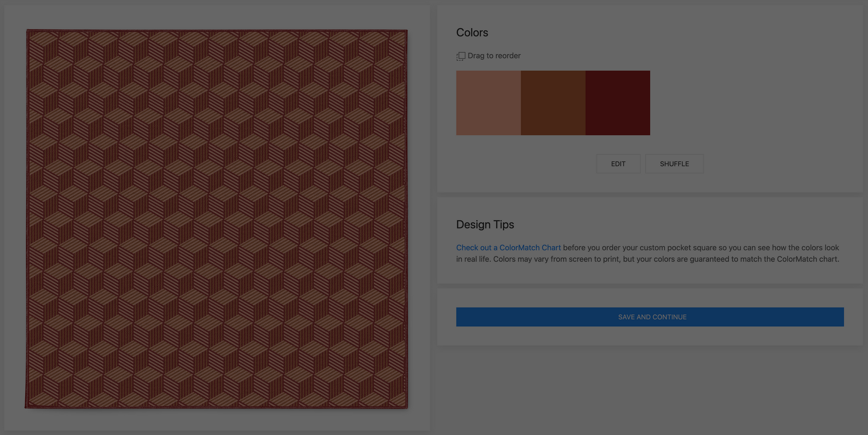Click empty space right of the color swatches
Image resolution: width=868 pixels, height=435 pixels.
click(x=746, y=103)
